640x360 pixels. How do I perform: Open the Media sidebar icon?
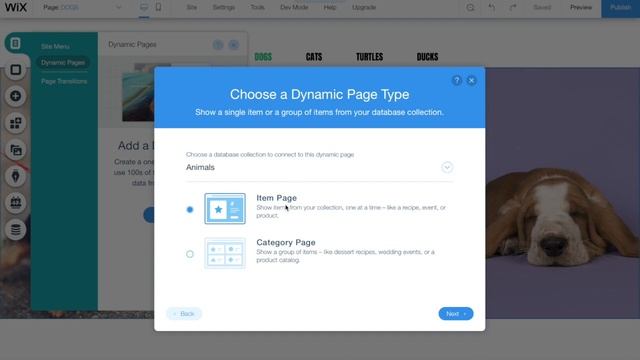click(16, 150)
